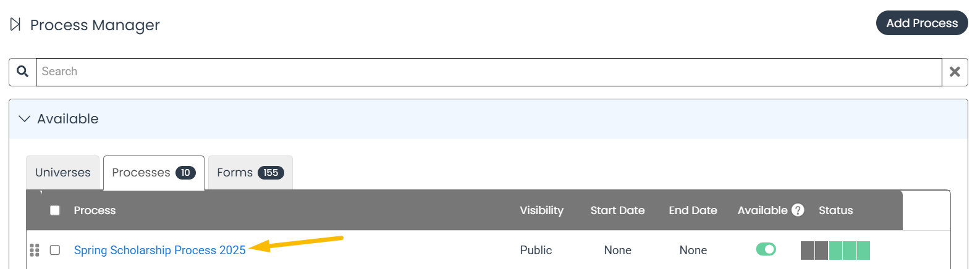The image size is (980, 269).
Task: Collapse the Available section chevron
Action: [x=24, y=118]
